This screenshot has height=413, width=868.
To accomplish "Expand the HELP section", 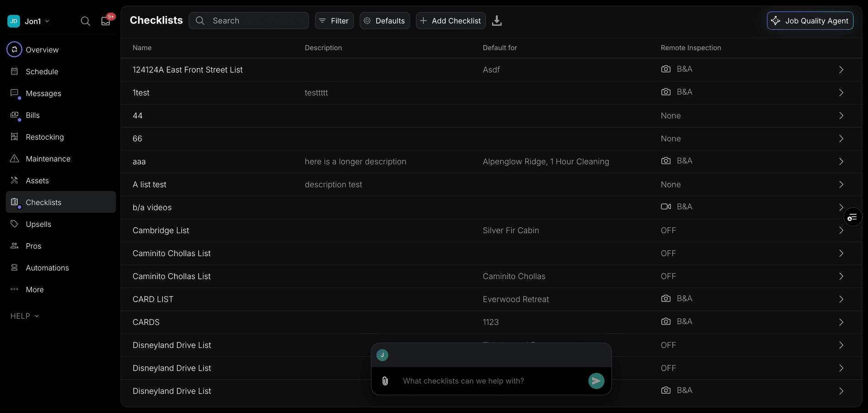I will coord(24,316).
